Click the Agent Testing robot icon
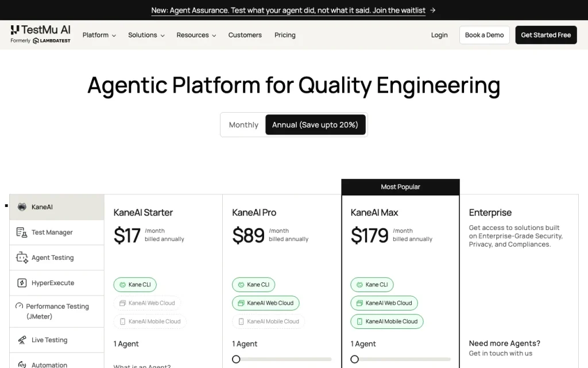This screenshot has height=368, width=588. click(22, 258)
